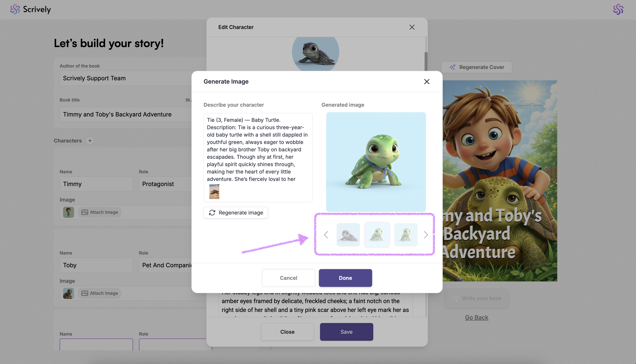Select the gray turtle thumbnail
The image size is (636, 364).
click(x=348, y=235)
